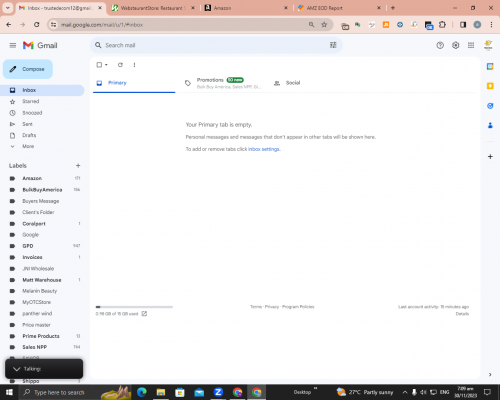Viewport: 500px width, 400px height.
Task: Click the inbox settings link
Action: (x=264, y=149)
